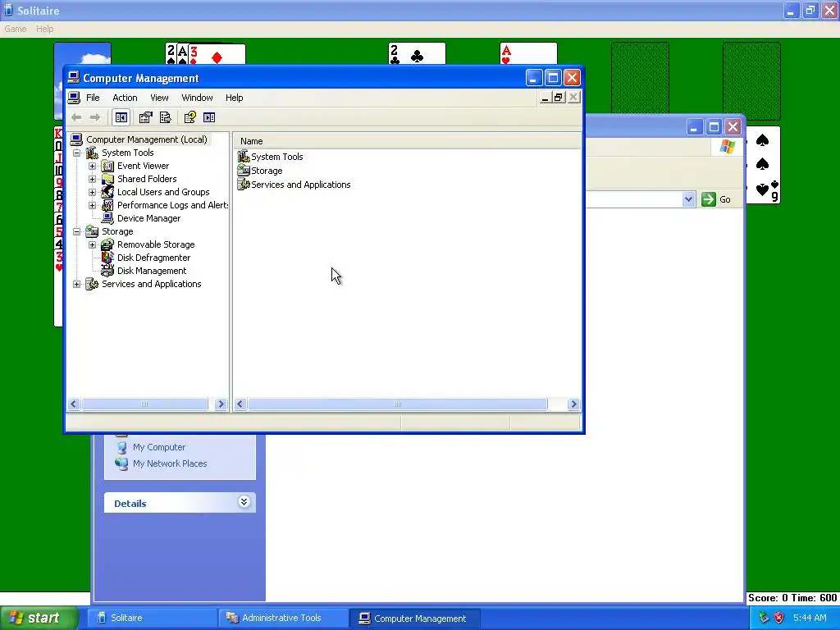The image size is (840, 630).
Task: Collapse the Storage tree node
Action: (76, 231)
